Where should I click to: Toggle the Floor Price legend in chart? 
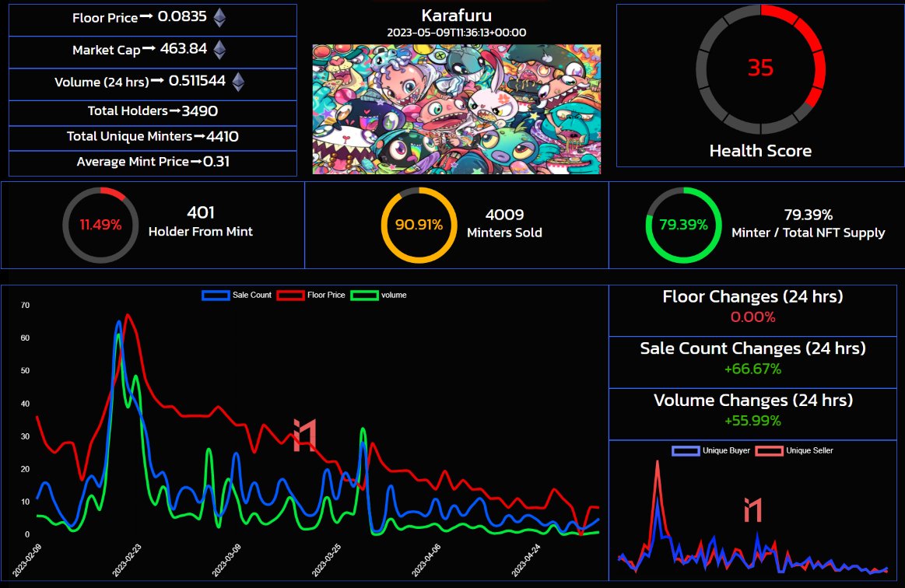[311, 295]
